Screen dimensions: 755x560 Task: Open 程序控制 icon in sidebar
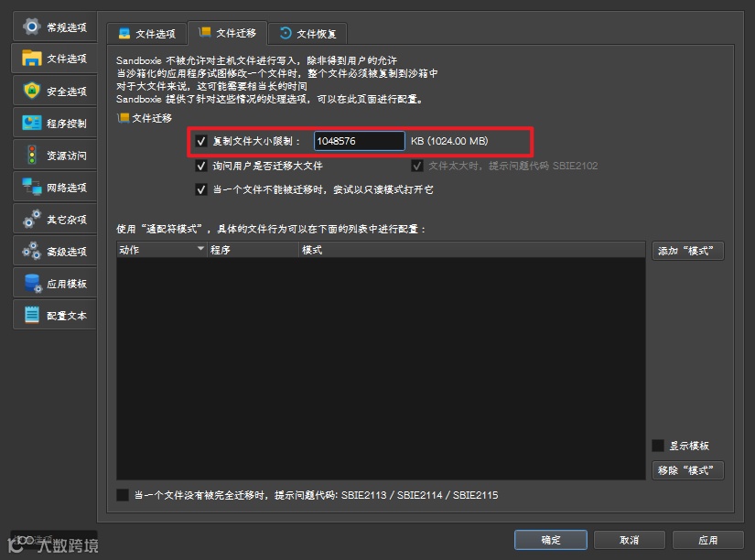32,123
